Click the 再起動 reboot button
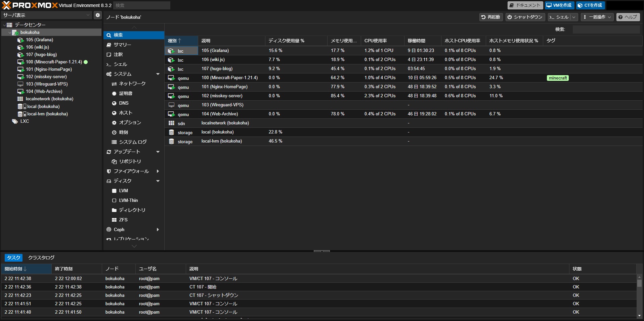 pyautogui.click(x=490, y=17)
